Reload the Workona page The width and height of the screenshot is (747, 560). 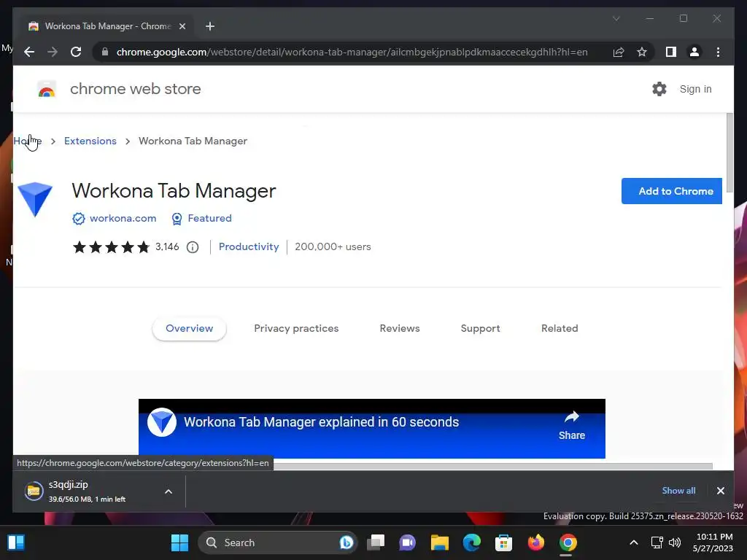pos(76,52)
